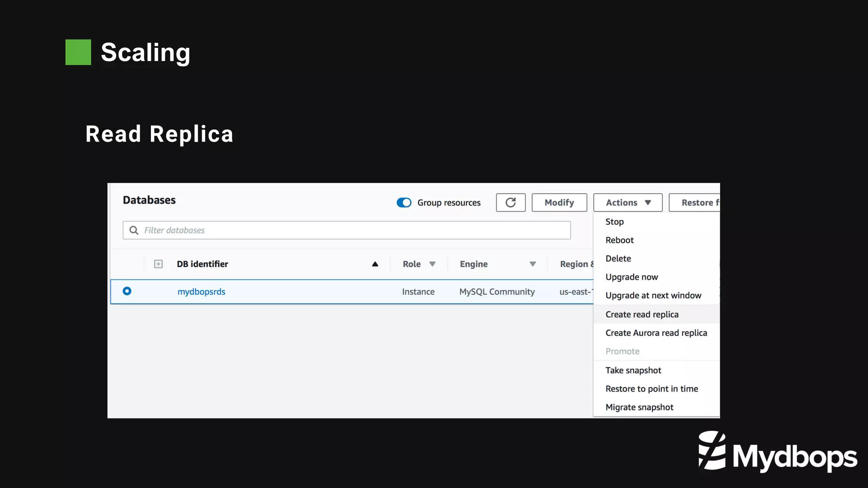The height and width of the screenshot is (488, 868).
Task: Select Take snapshot menu entry
Action: point(633,370)
